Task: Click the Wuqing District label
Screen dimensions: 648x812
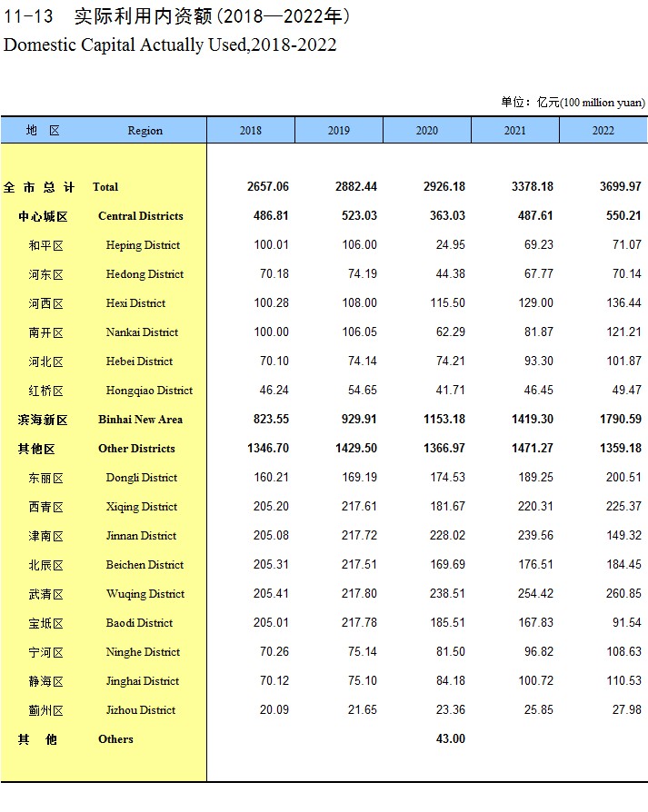Action: 145,594
